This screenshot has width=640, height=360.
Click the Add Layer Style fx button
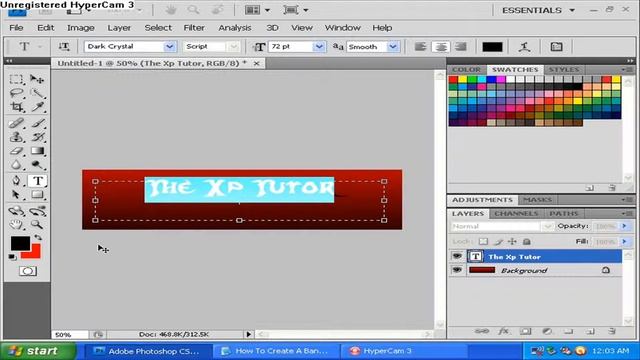(503, 331)
